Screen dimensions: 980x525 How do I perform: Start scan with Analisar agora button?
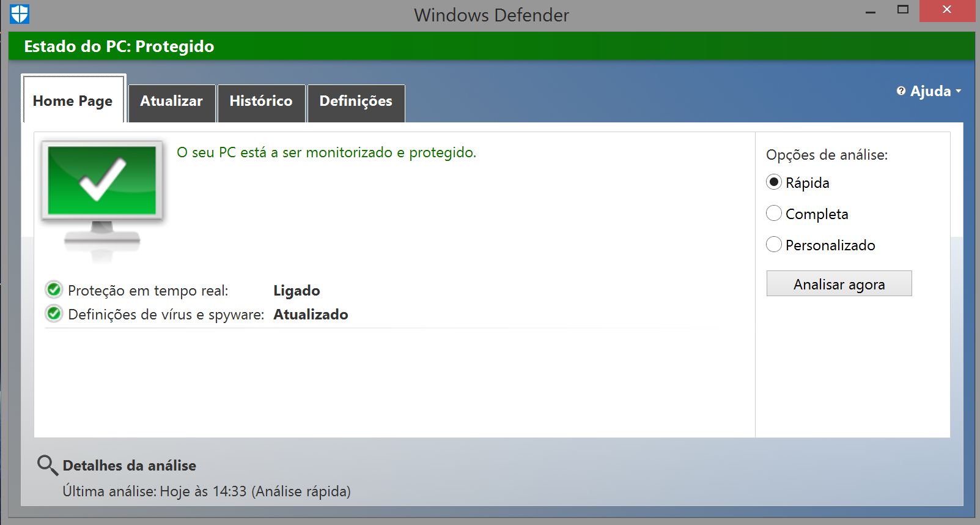(839, 284)
